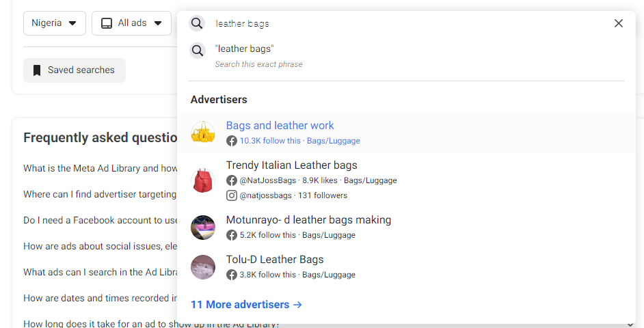Select advertiser Bags and leather work

tap(407, 133)
